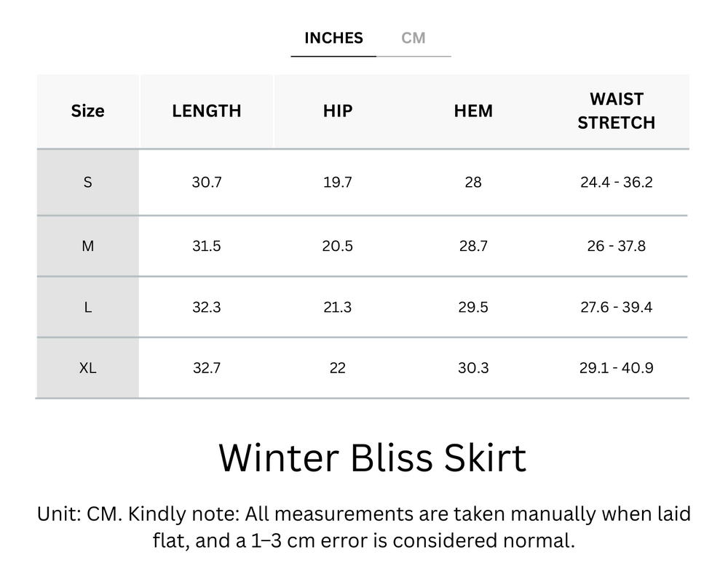Click the HIP column header
Screen dimensions: 728x571
coord(338,111)
